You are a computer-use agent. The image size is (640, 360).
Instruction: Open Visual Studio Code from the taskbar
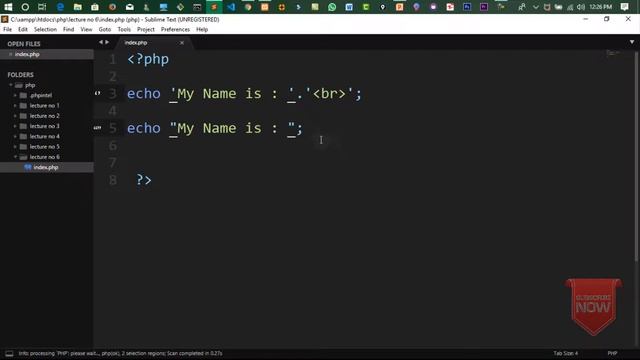pos(231,7)
